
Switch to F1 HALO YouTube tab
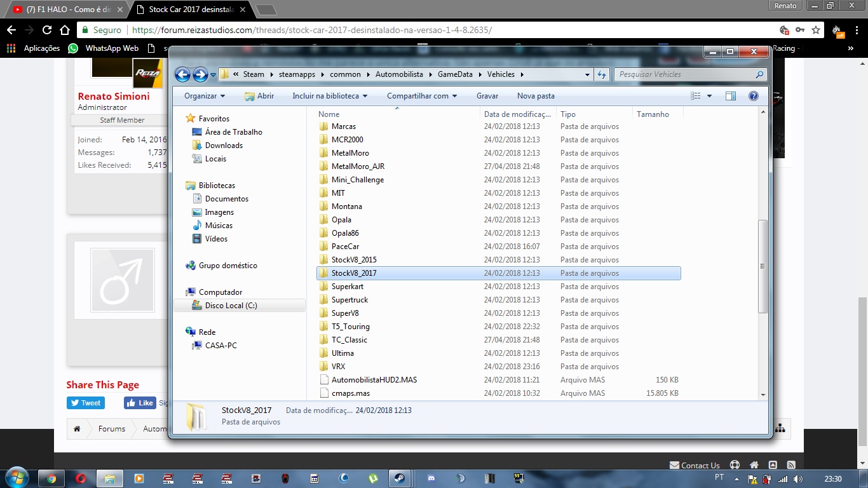coord(69,10)
